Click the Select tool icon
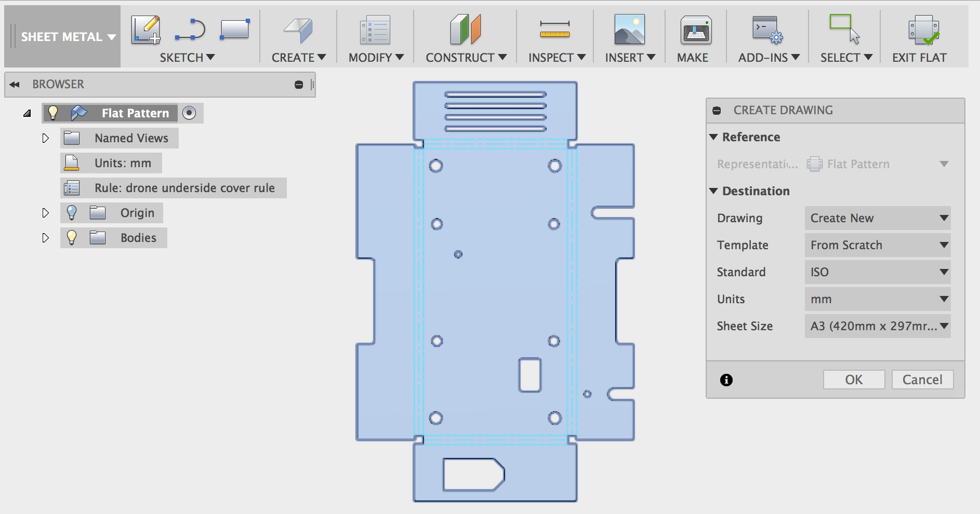Viewport: 980px width, 514px height. click(845, 29)
